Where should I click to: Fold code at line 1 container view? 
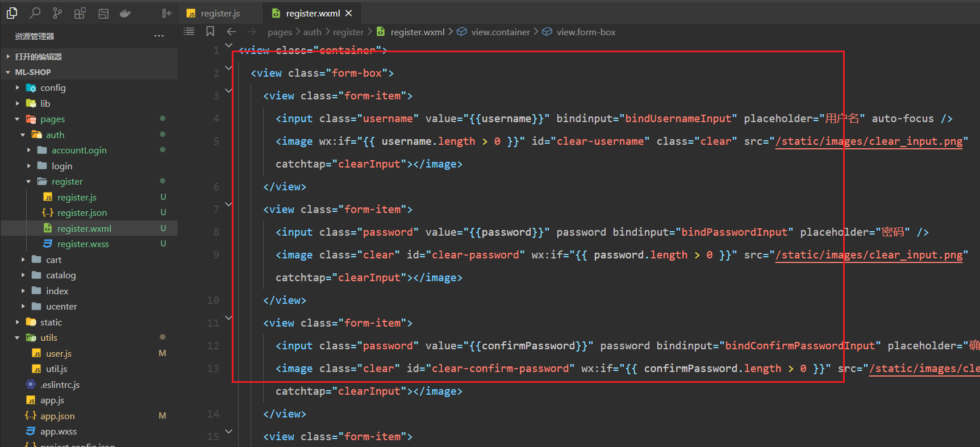click(x=228, y=45)
